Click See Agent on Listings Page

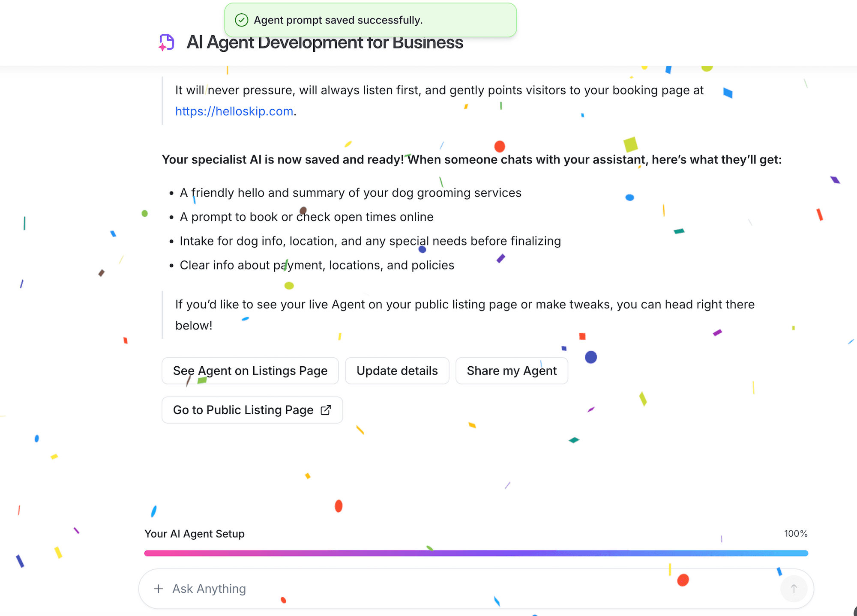(250, 371)
